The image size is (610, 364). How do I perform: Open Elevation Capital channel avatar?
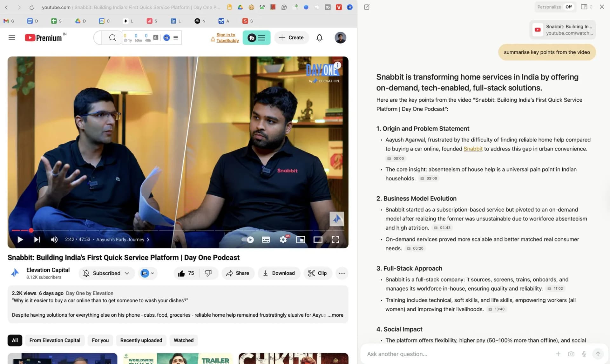pos(15,273)
